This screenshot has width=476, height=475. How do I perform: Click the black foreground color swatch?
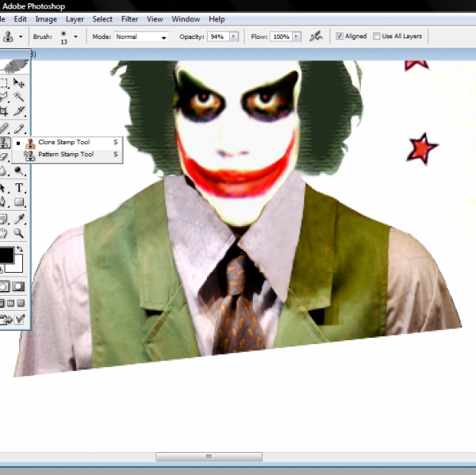point(6,255)
